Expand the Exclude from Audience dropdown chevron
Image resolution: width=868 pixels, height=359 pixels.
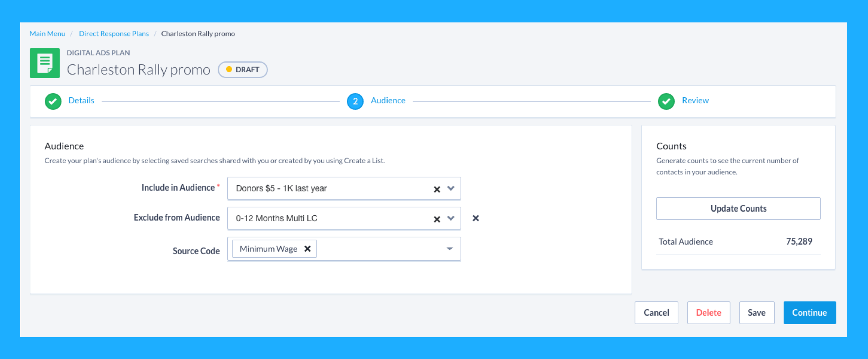(451, 218)
